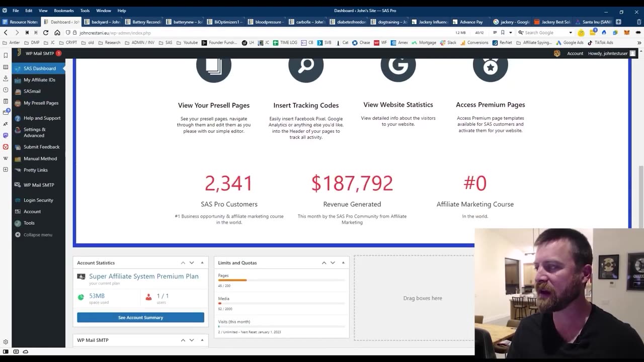Open Login Security sidebar item

tap(38, 200)
